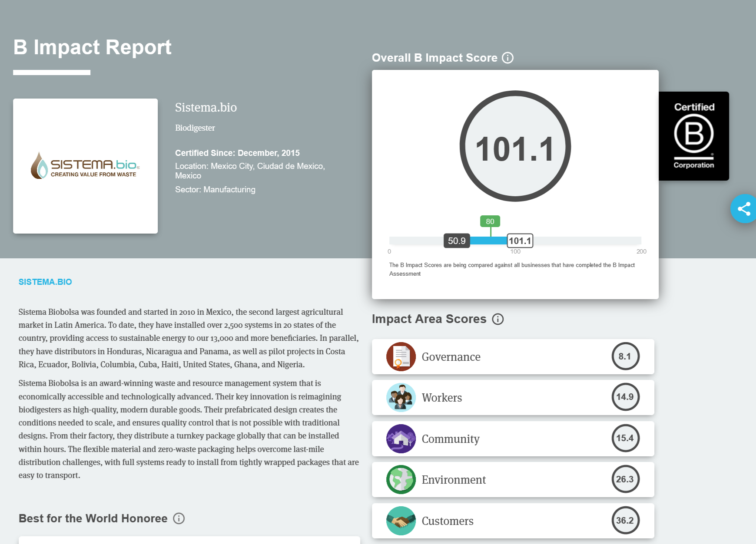Screen dimensions: 756x544
Task: Click the 'Overall B Impact Score' heading
Action: pyautogui.click(x=434, y=58)
